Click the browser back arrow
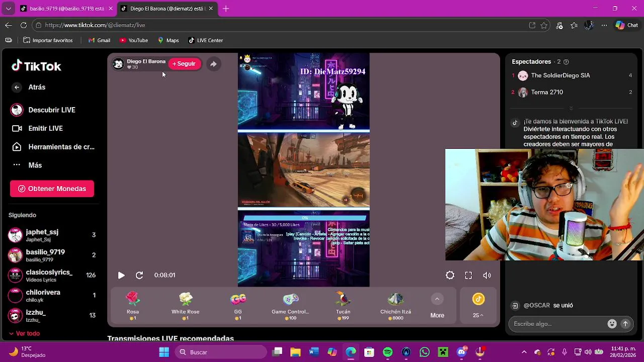Viewport: 644px width, 362px height. click(9, 25)
